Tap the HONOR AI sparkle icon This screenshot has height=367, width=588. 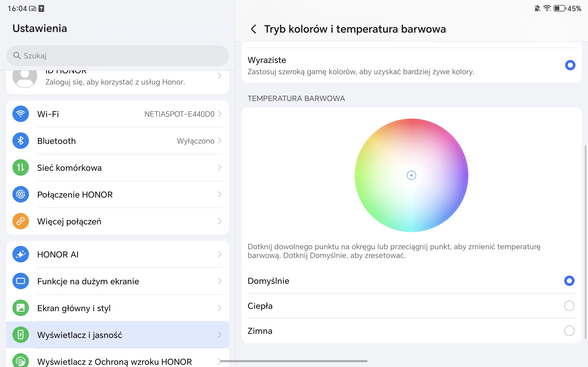[x=20, y=254]
